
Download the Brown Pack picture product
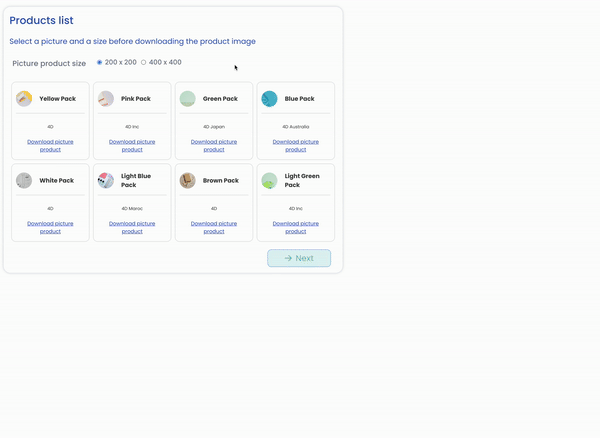[214, 227]
